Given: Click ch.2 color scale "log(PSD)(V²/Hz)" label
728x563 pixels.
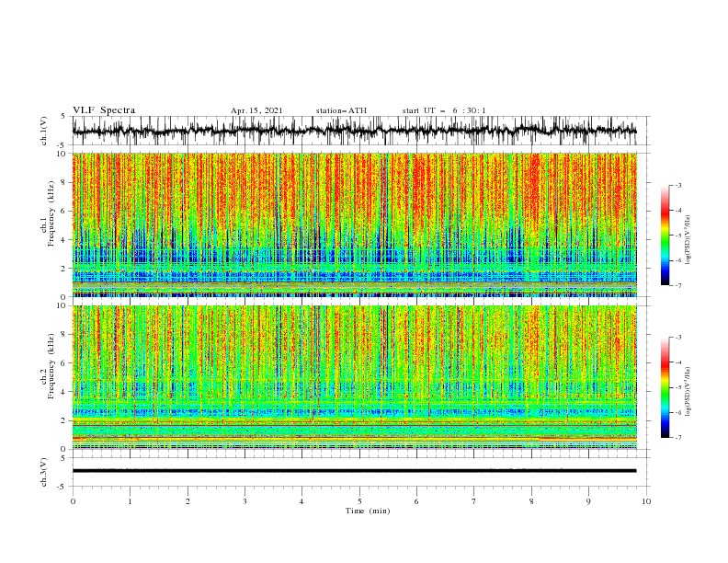Looking at the screenshot, I should point(688,392).
